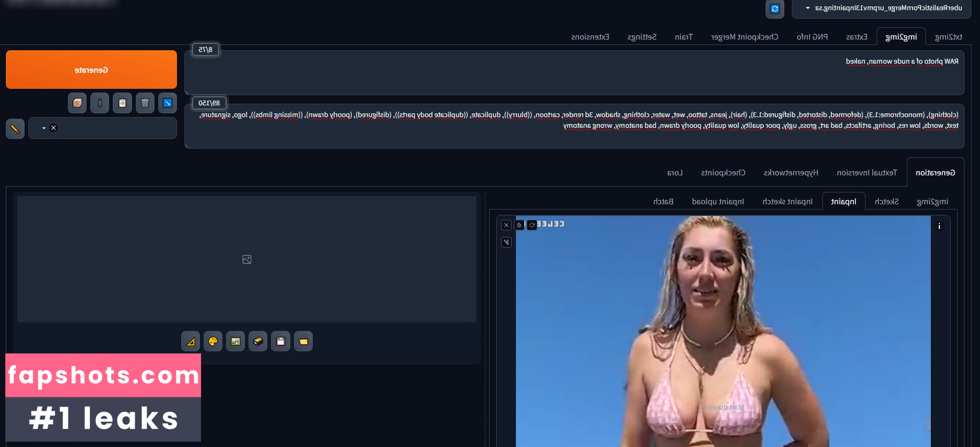
Task: Select the Generation sub-tab
Action: point(935,173)
